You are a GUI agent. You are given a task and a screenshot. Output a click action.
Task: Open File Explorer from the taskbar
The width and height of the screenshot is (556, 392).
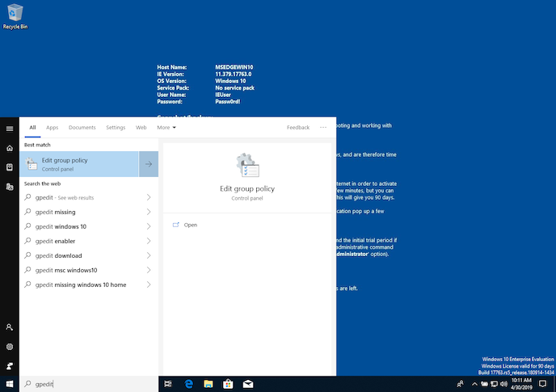point(208,384)
